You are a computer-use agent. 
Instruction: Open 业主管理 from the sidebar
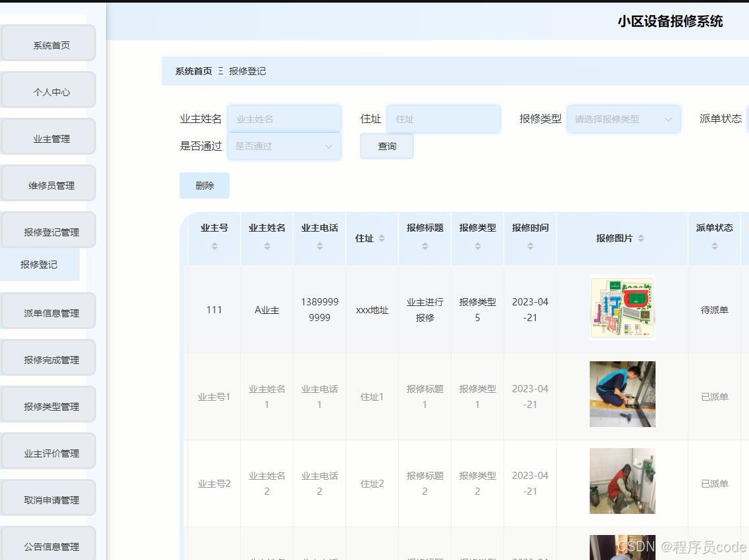point(48,138)
